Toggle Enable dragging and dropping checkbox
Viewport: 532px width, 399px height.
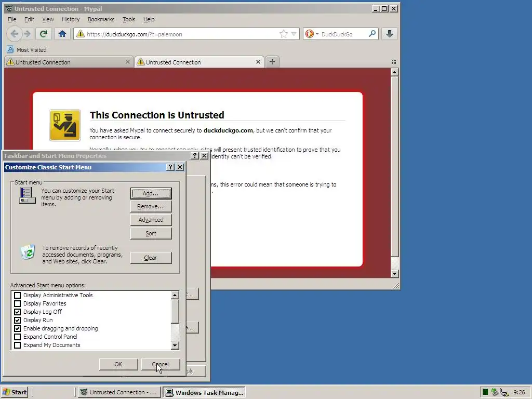coord(17,328)
